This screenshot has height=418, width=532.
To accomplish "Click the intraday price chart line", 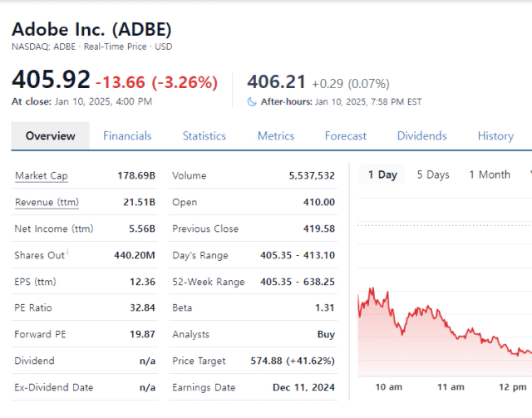I will pyautogui.click(x=445, y=324).
